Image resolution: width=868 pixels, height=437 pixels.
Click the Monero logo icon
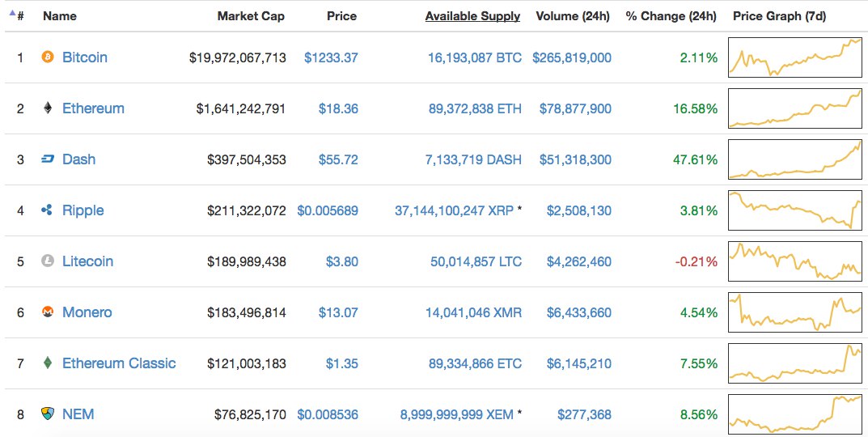click(49, 312)
